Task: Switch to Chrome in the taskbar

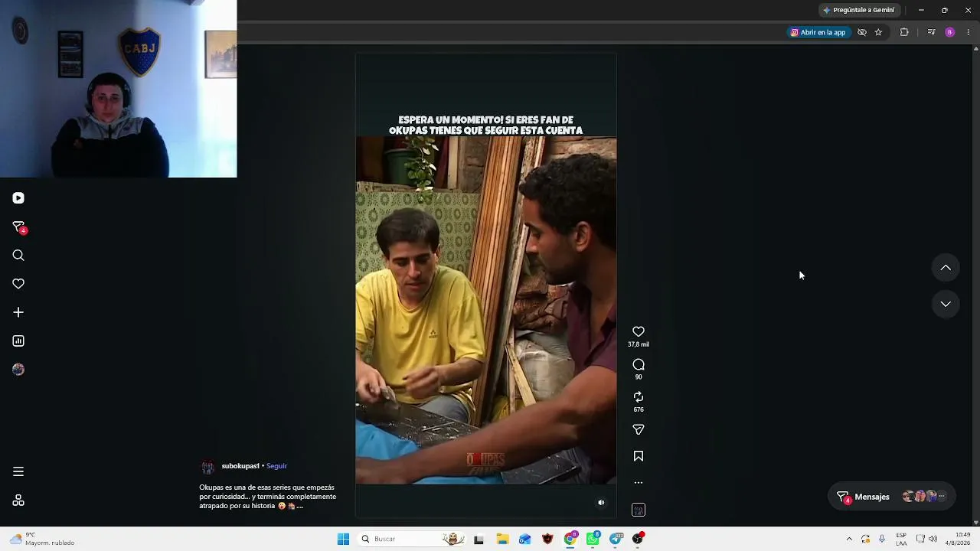Action: click(x=570, y=539)
